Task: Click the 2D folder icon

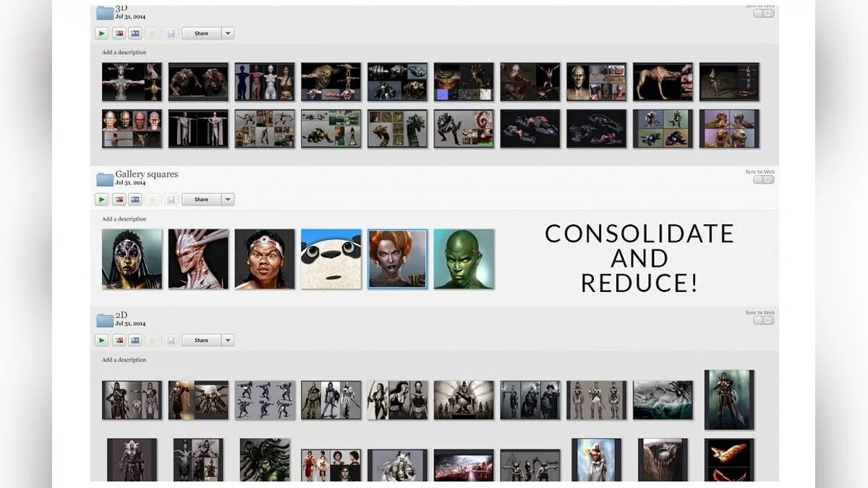Action: coord(105,320)
